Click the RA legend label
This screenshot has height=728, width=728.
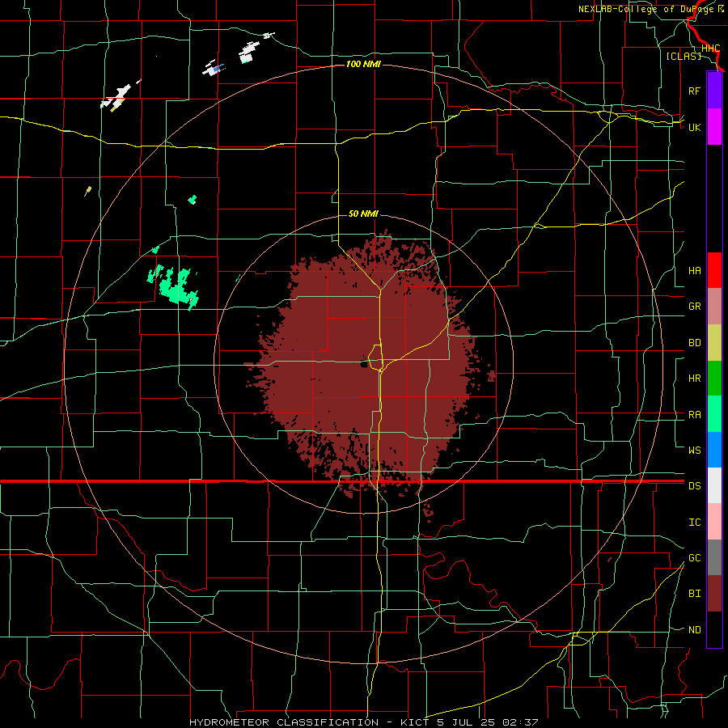point(694,415)
